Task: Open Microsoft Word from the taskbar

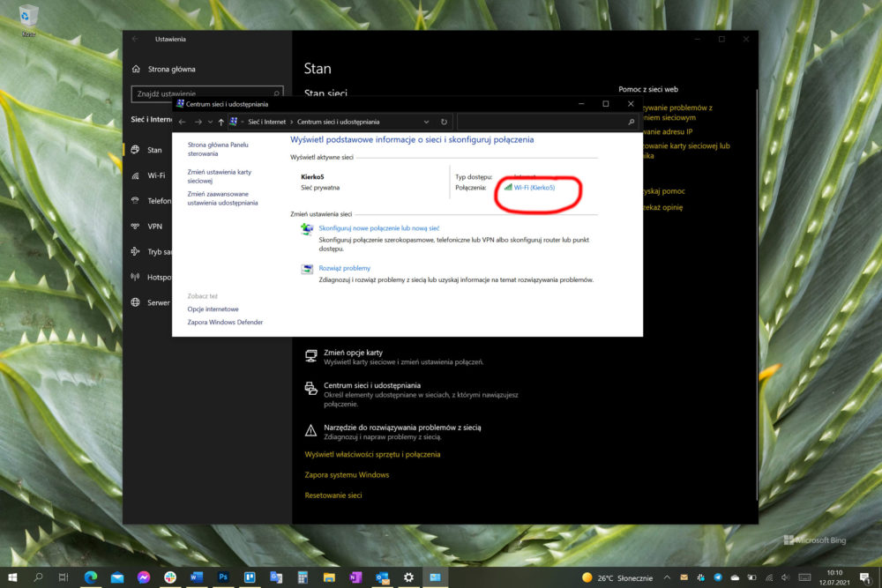Action: 197,577
